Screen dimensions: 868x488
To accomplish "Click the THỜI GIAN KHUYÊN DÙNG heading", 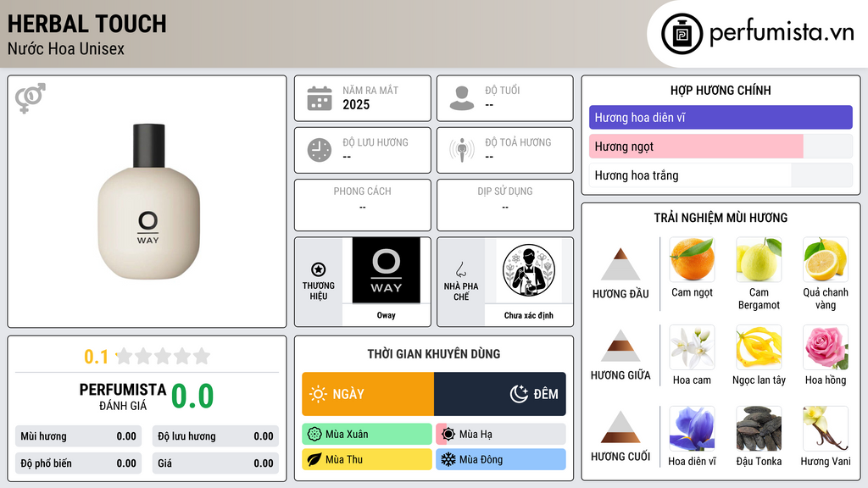I will click(434, 354).
